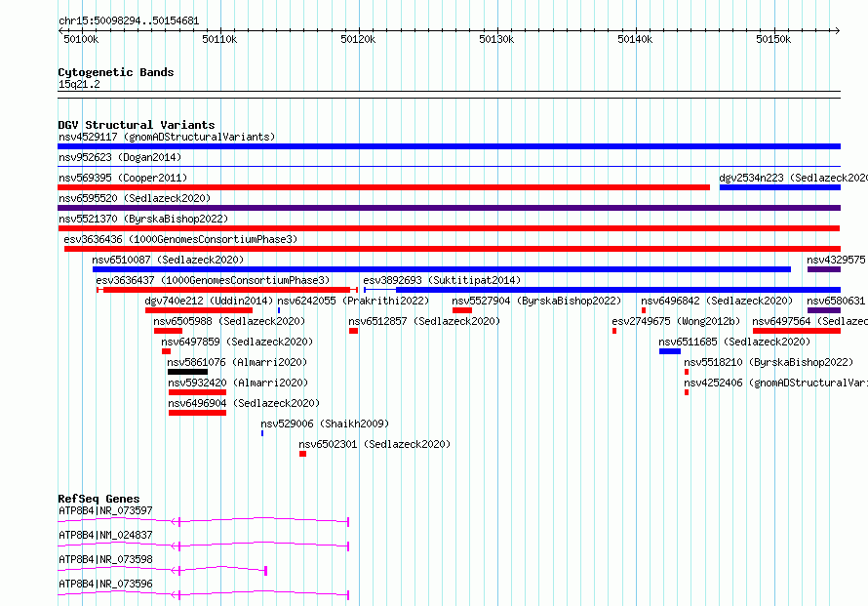Select the blue nsv4529117 variant bar
This screenshot has width=868, height=606.
click(449, 146)
